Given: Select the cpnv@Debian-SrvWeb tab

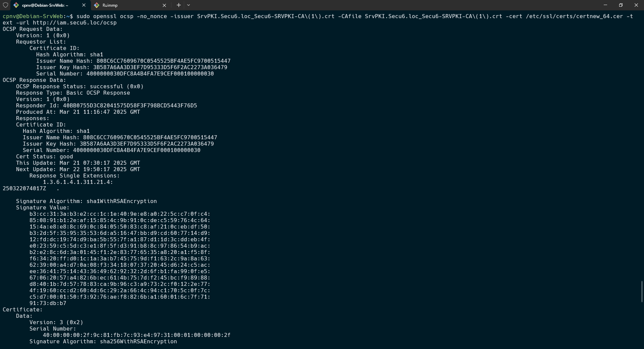Looking at the screenshot, I should coord(47,5).
